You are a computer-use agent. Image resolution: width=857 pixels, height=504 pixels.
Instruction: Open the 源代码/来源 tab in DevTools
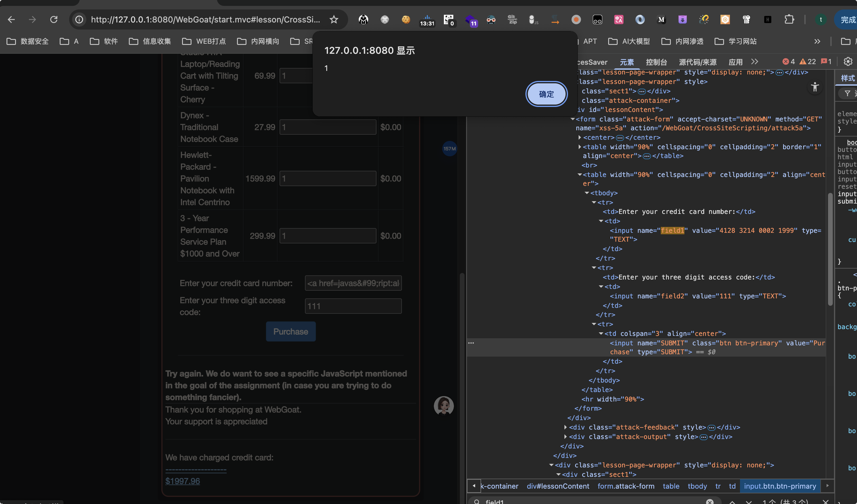697,62
